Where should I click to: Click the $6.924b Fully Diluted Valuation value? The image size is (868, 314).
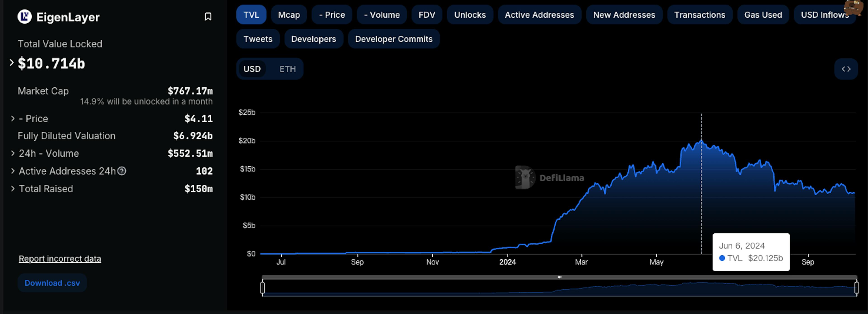point(193,136)
